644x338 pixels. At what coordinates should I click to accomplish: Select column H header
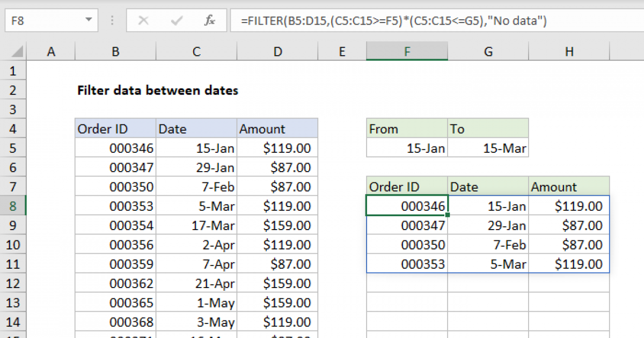569,51
